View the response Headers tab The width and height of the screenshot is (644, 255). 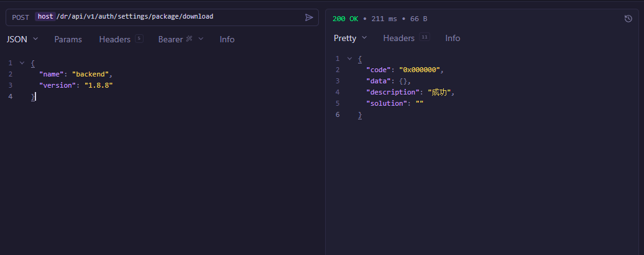[399, 38]
